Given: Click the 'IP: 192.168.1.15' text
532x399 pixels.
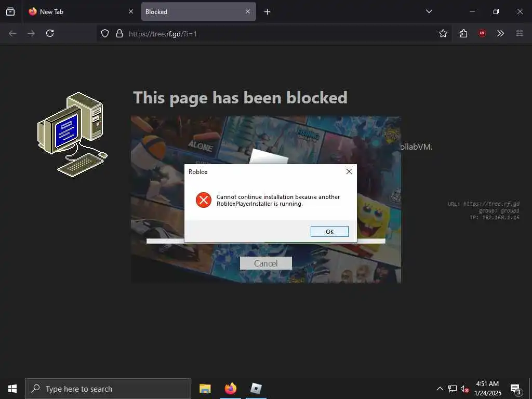Looking at the screenshot, I should [x=495, y=217].
